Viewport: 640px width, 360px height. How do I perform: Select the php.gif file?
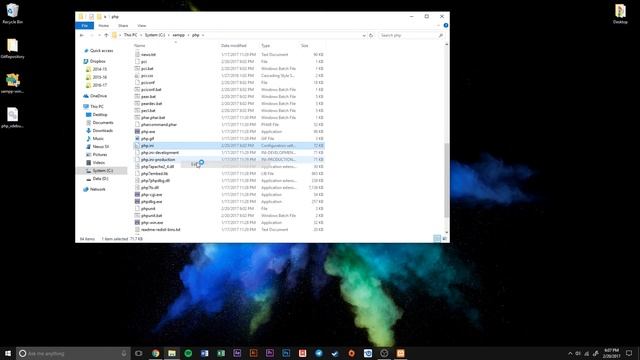pos(229,138)
